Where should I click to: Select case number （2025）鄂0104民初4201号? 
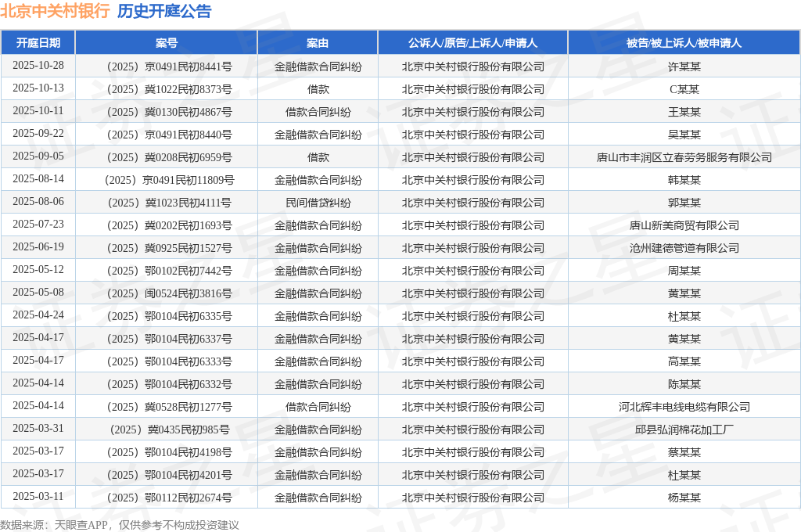coord(167,475)
